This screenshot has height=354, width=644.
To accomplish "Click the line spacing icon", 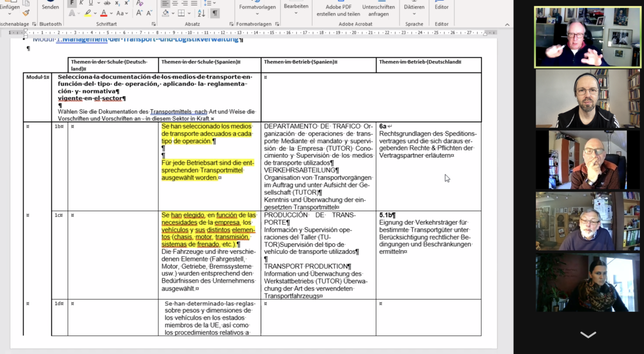I will coord(208,3).
